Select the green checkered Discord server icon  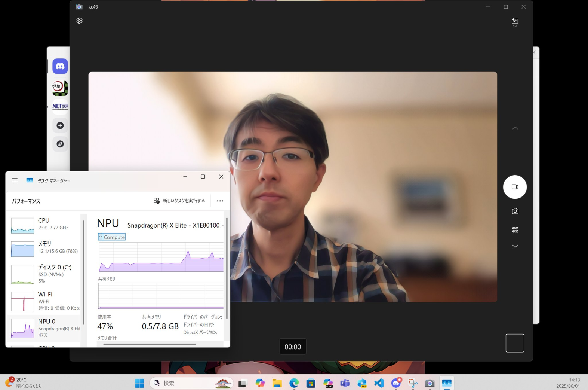[x=60, y=88]
